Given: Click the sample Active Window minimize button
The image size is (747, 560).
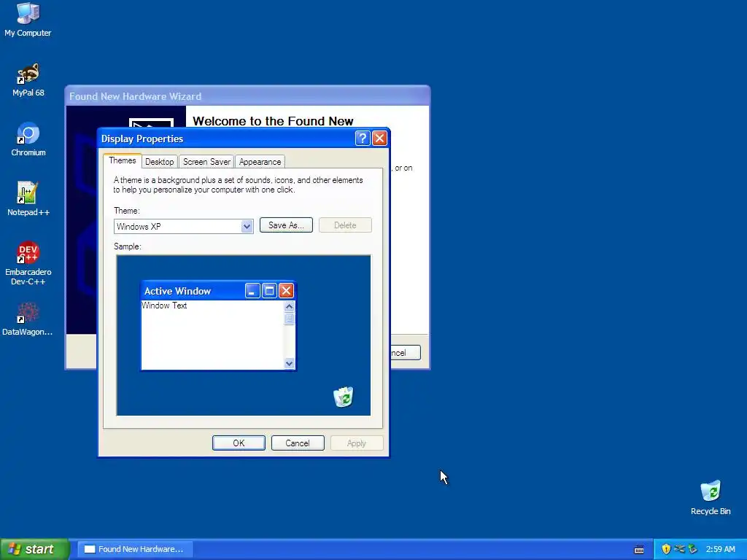Looking at the screenshot, I should (252, 291).
